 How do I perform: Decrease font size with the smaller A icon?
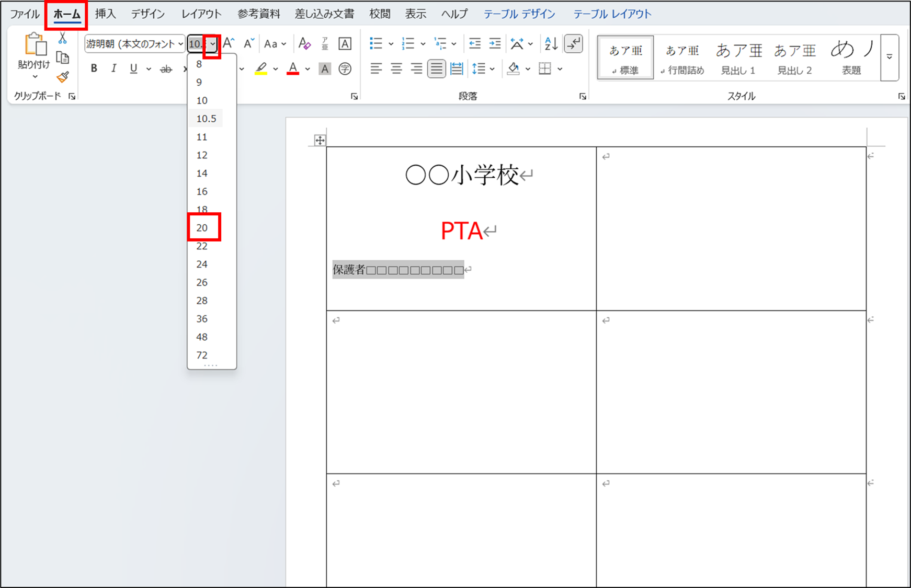coord(249,43)
